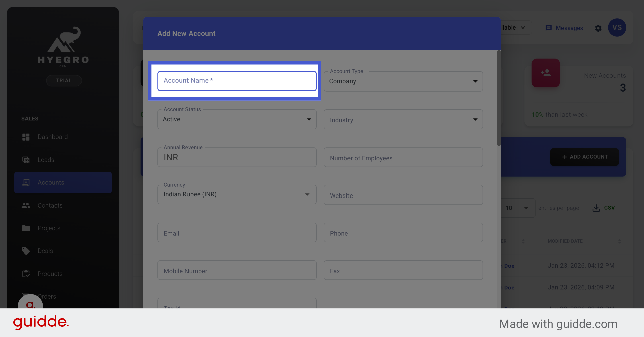The width and height of the screenshot is (644, 337).
Task: Click the ADD ACCOUNT button
Action: pos(584,157)
